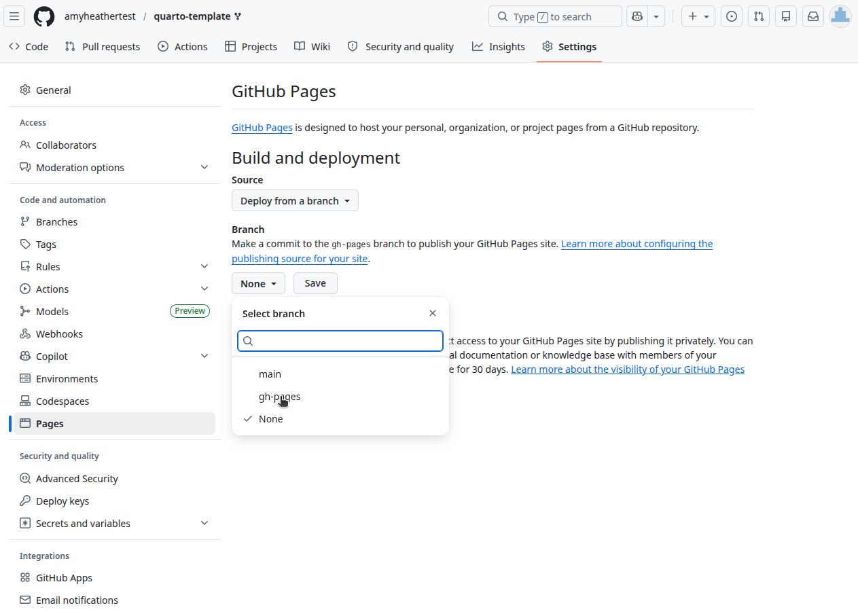Open the Create new plus menu
This screenshot has width=858, height=616.
click(698, 16)
